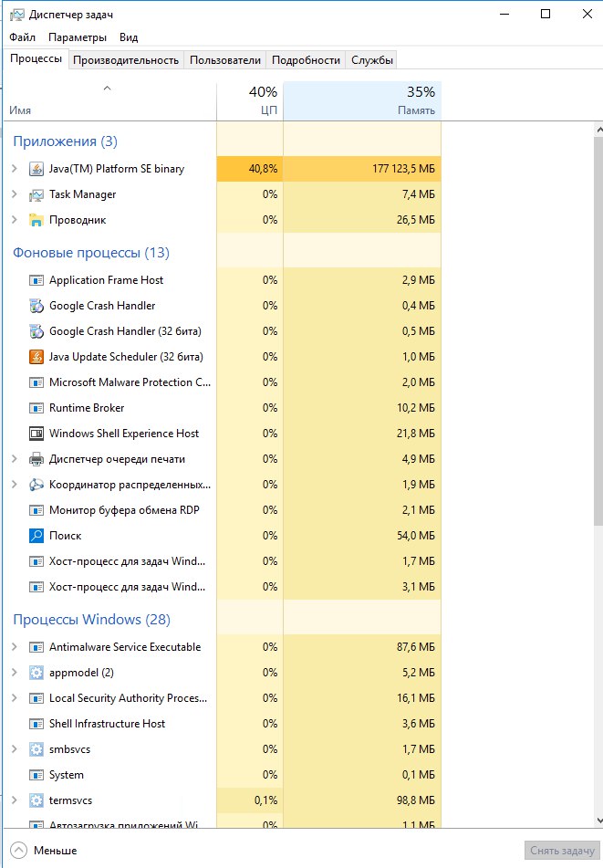Click the System process icon
The height and width of the screenshot is (868, 603).
36,775
